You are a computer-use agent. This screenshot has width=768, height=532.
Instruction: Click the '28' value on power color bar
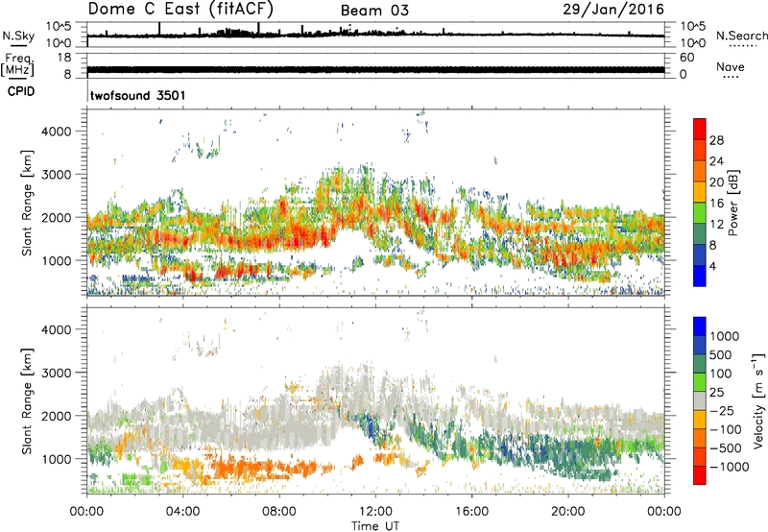pyautogui.click(x=717, y=140)
